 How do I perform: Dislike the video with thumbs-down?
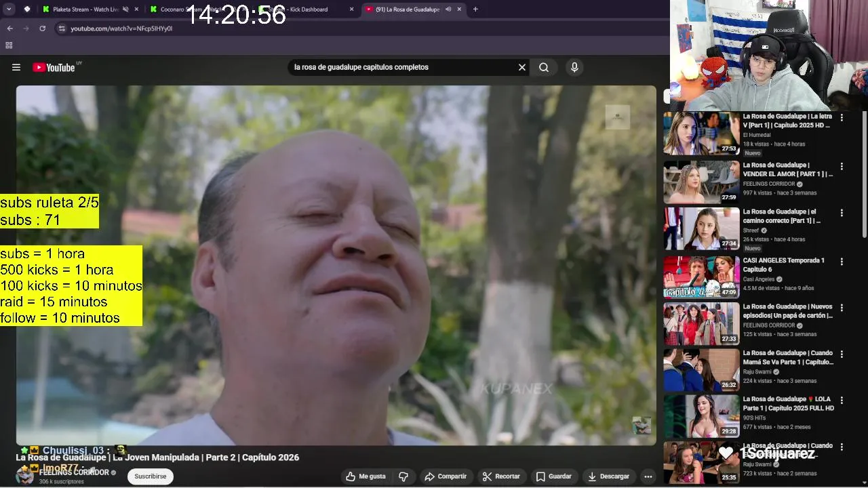coord(403,476)
